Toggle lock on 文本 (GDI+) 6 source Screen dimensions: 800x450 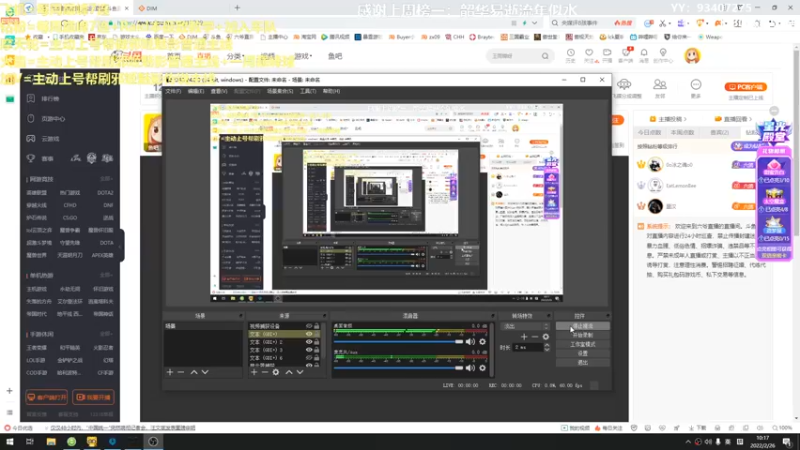tap(316, 358)
